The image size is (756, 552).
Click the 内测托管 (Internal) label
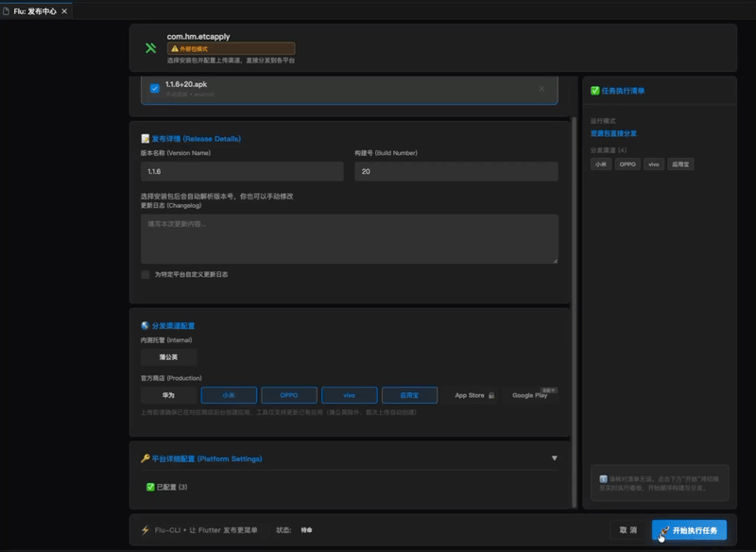(166, 340)
